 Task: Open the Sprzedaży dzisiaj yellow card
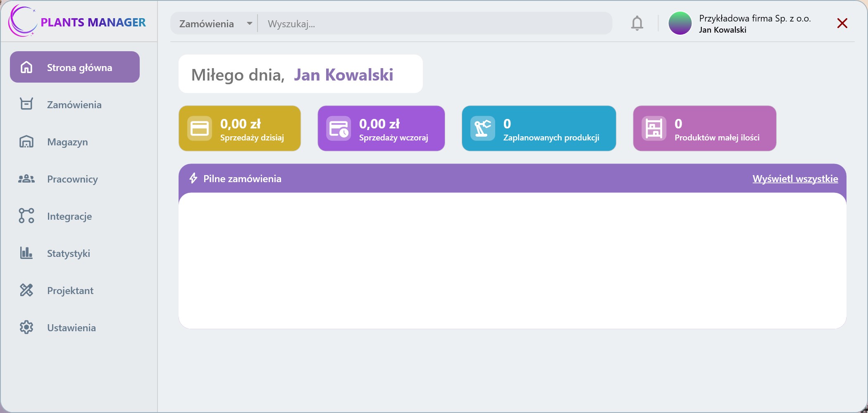pyautogui.click(x=240, y=128)
